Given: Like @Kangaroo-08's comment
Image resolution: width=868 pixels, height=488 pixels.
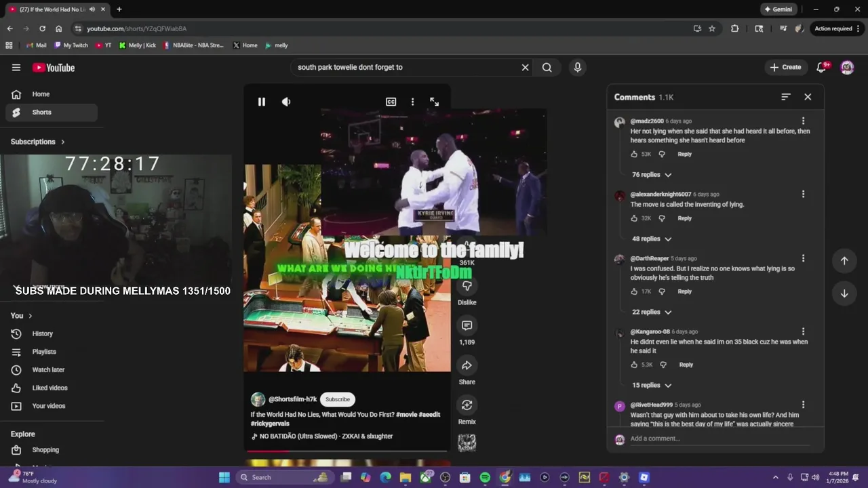Looking at the screenshot, I should pyautogui.click(x=634, y=365).
